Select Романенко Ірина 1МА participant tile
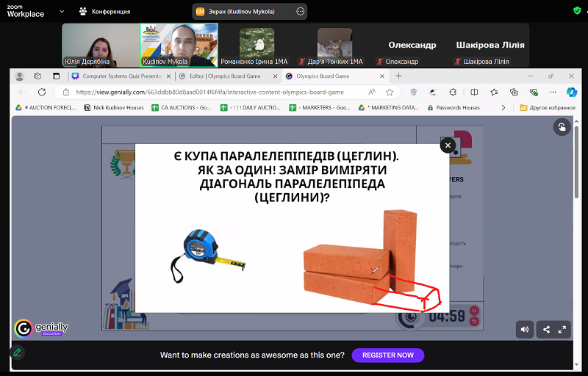 point(257,46)
